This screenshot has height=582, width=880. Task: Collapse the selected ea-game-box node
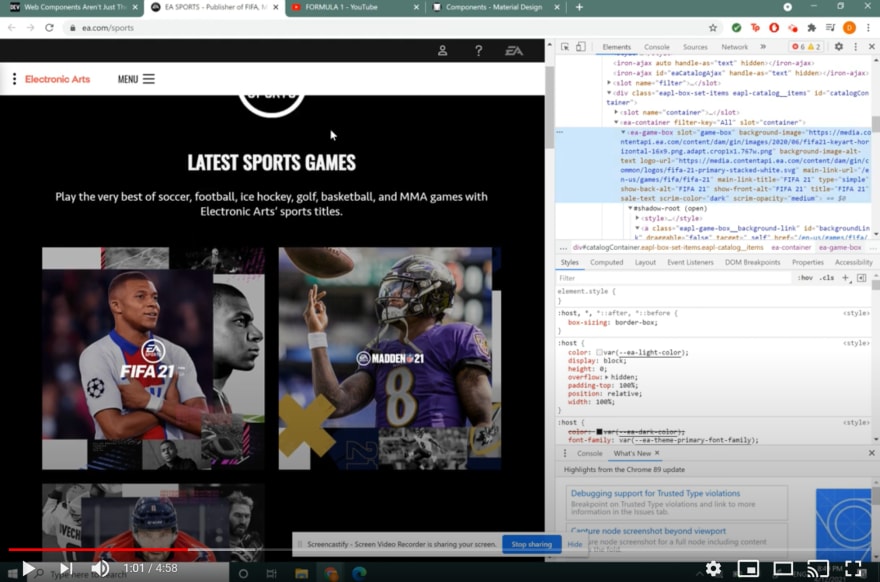(x=623, y=132)
